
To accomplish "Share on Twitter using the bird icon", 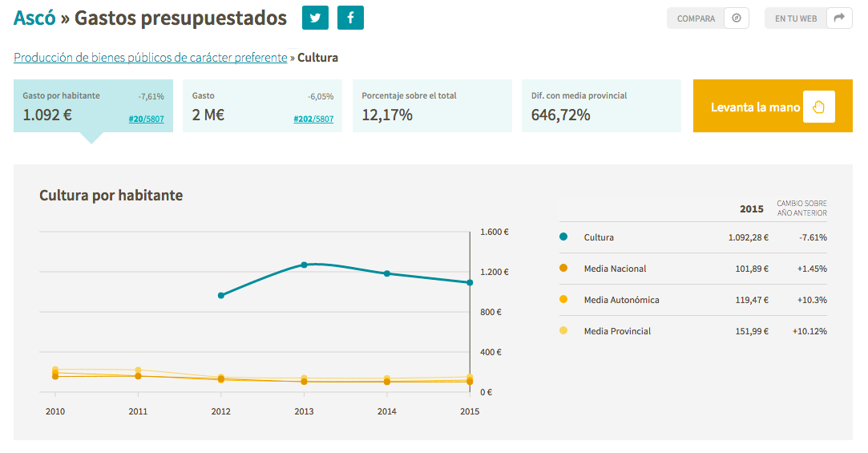I will [315, 18].
